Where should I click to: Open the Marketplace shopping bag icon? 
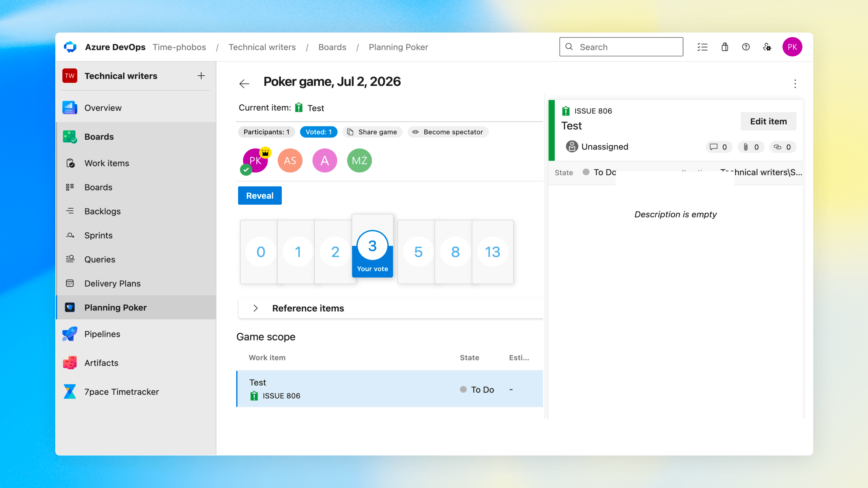click(725, 47)
